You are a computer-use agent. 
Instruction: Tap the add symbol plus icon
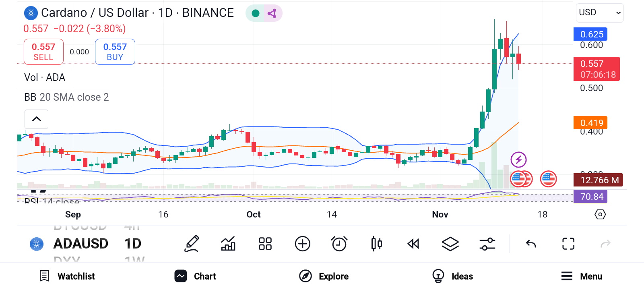tap(302, 244)
